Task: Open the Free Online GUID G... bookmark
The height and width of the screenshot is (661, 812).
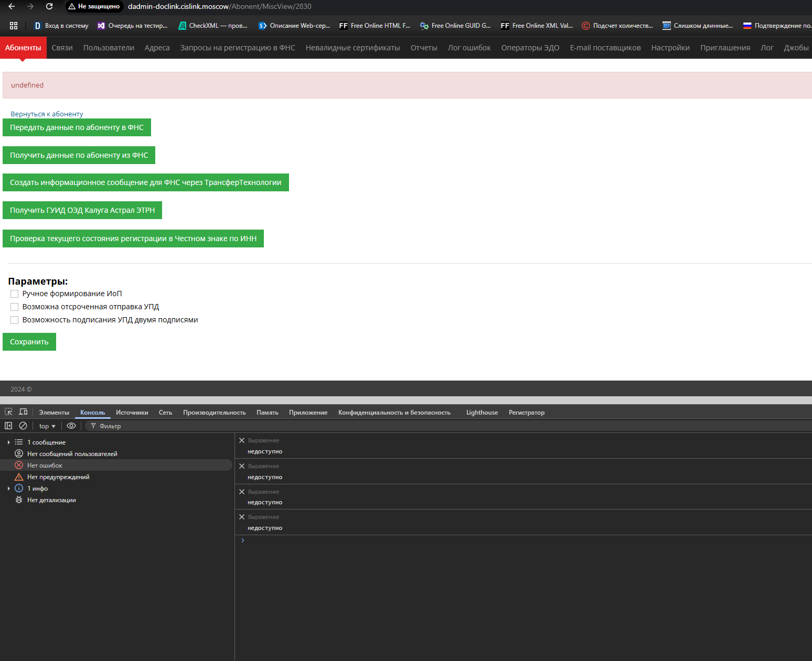Action: [456, 26]
